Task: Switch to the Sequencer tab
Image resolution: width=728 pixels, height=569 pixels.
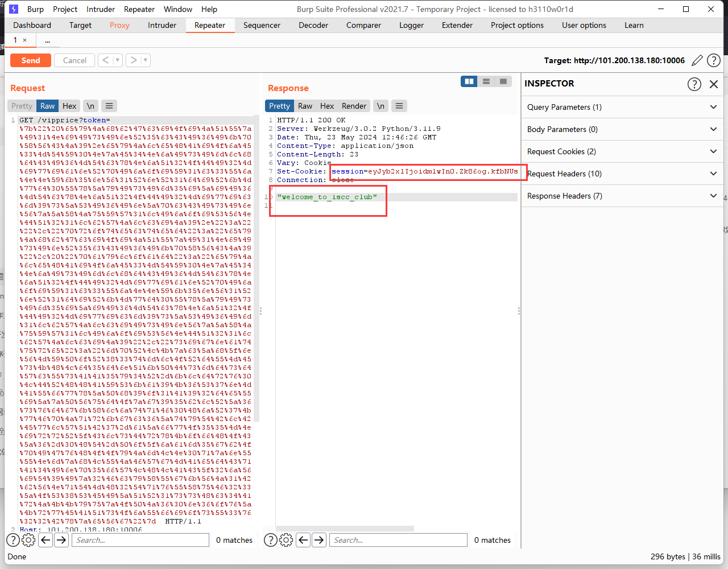Action: [x=262, y=25]
